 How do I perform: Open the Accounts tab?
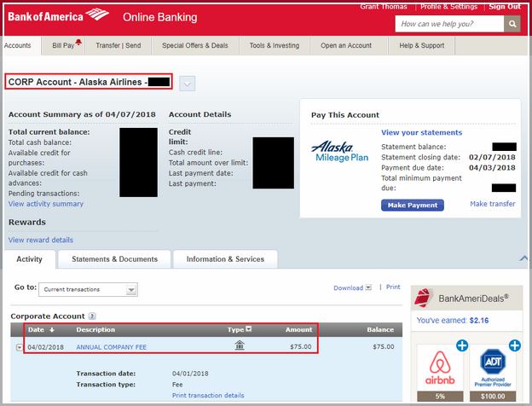18,45
